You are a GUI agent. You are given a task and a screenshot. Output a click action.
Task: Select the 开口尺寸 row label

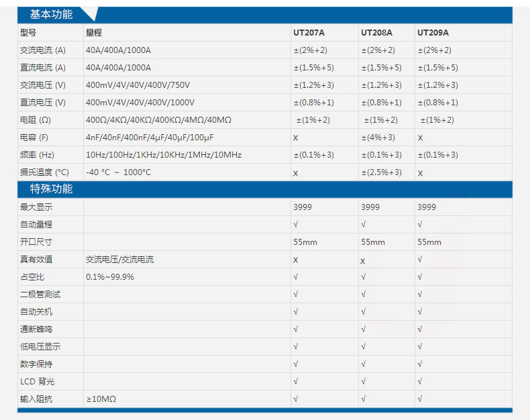pyautogui.click(x=36, y=242)
